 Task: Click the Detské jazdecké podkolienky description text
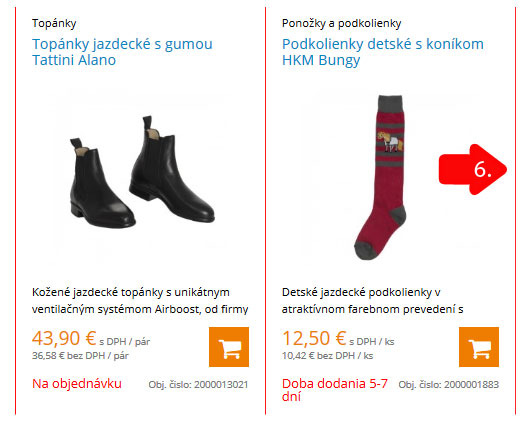tap(372, 301)
